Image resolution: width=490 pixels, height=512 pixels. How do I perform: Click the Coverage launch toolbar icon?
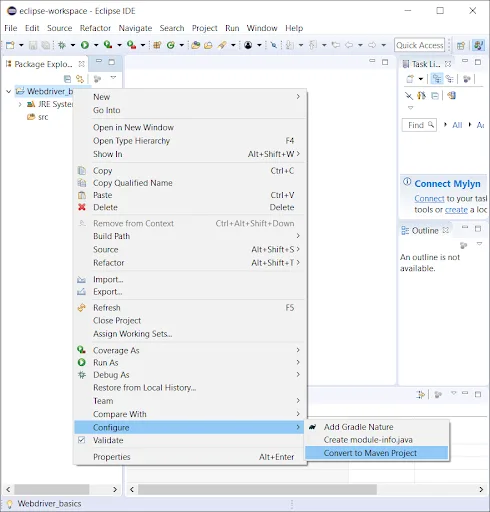tap(108, 45)
